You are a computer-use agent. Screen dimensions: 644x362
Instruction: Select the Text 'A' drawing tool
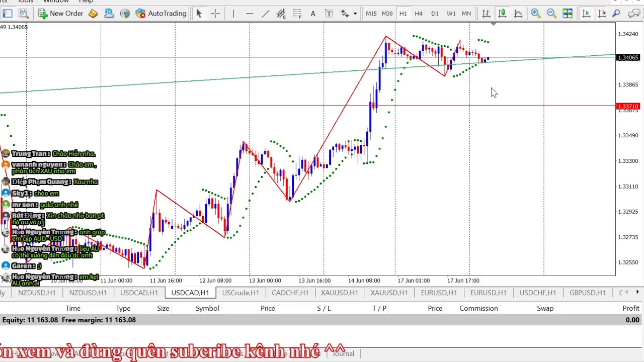(x=313, y=14)
